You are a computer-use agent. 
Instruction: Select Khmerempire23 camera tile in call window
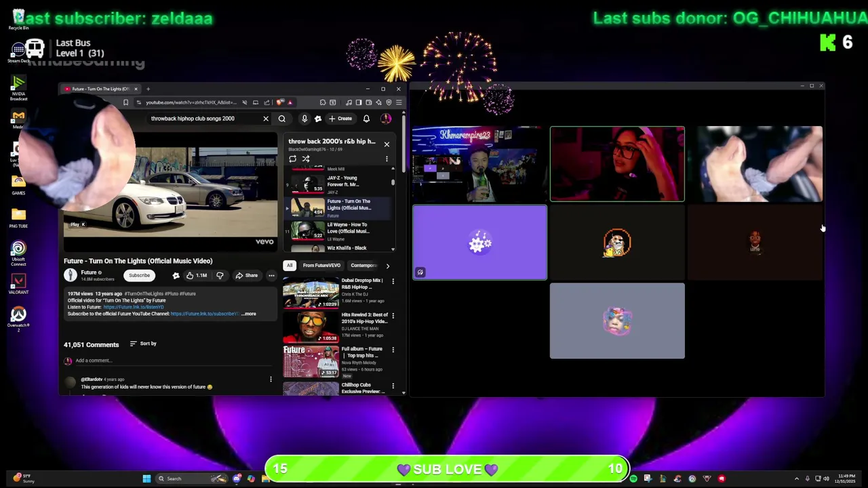[479, 164]
